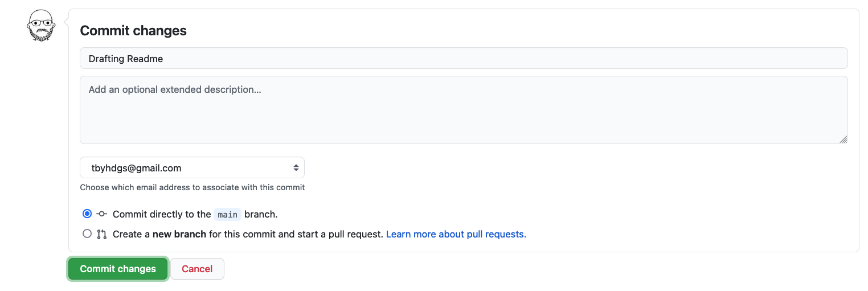Click 'Choose which email address to associate' text
Viewport: 868px width, 291px height.
point(193,187)
